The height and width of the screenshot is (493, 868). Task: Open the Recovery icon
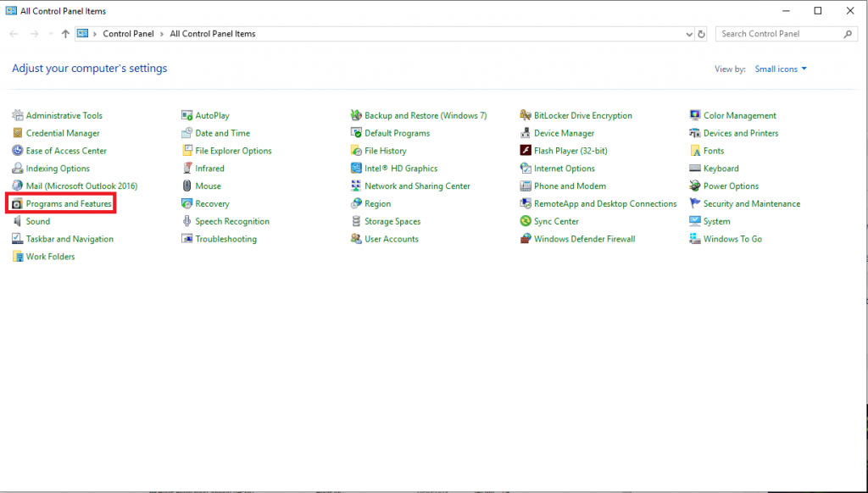187,204
